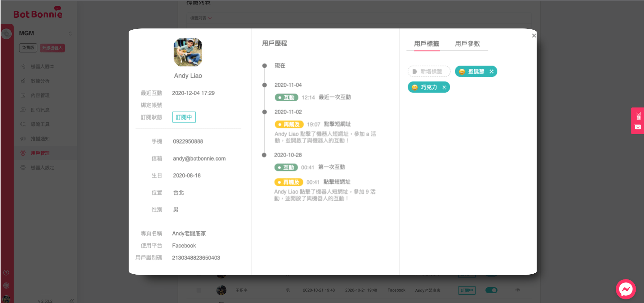Click the globe language icon
Screen dimensions: 644x303
(6, 286)
